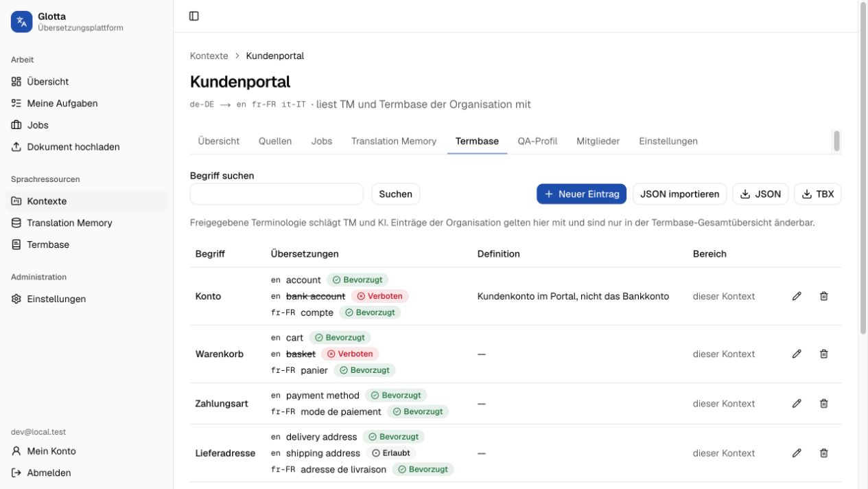868x489 pixels.
Task: Open Translation Memory in the sidebar
Action: pyautogui.click(x=86, y=223)
